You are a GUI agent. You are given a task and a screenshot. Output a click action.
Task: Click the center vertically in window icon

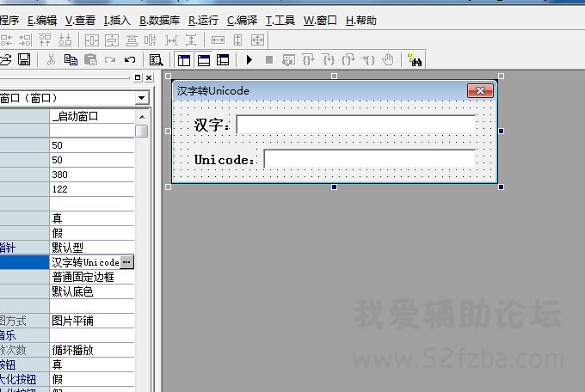pos(112,40)
